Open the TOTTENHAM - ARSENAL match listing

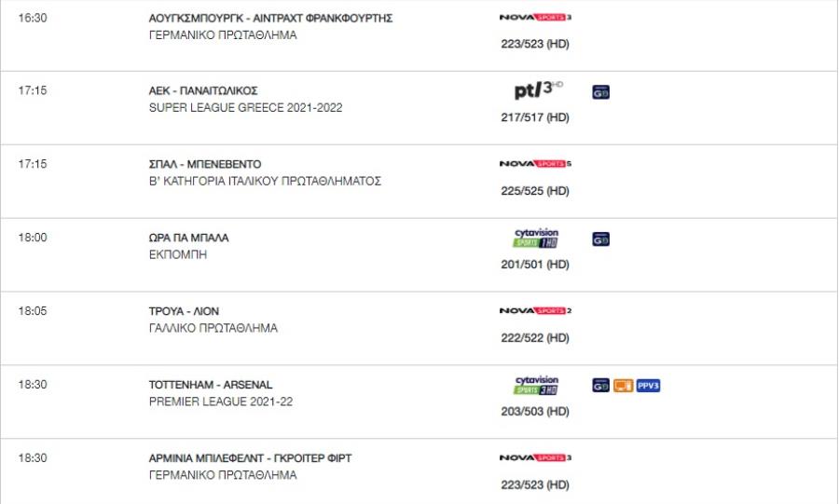click(211, 385)
